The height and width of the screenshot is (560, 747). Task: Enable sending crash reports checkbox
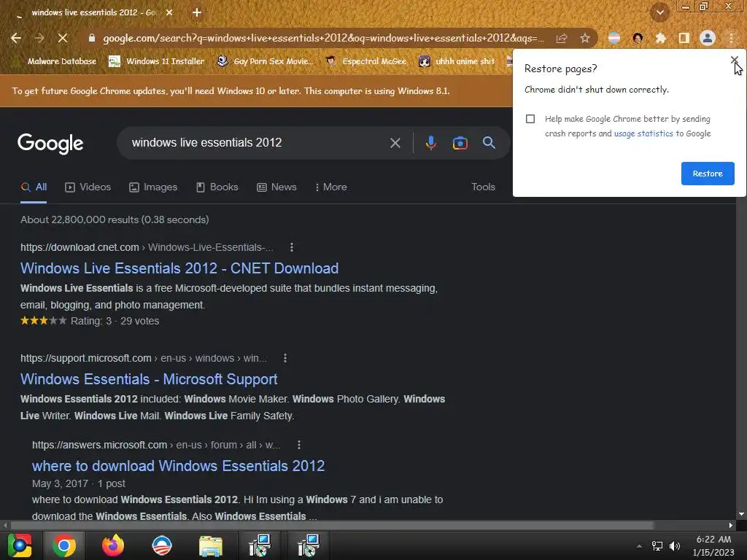pos(530,119)
